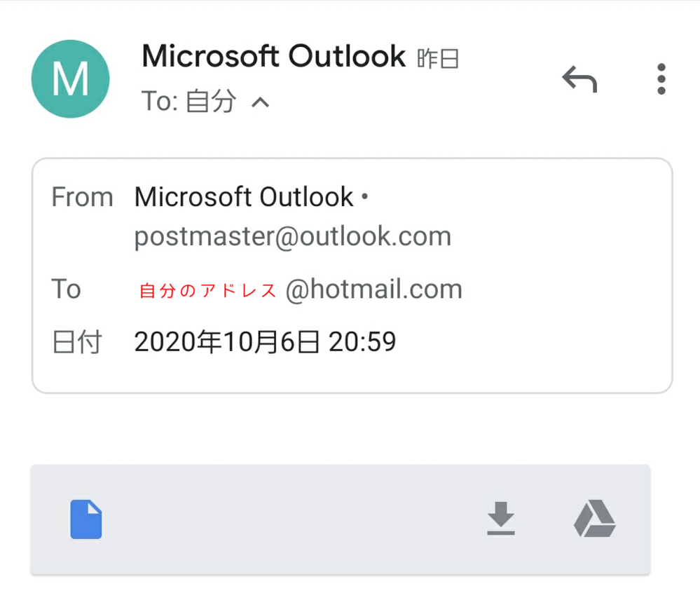Tap the reply arrow icon
Viewport: 700px width, 614px height.
pyautogui.click(x=579, y=80)
